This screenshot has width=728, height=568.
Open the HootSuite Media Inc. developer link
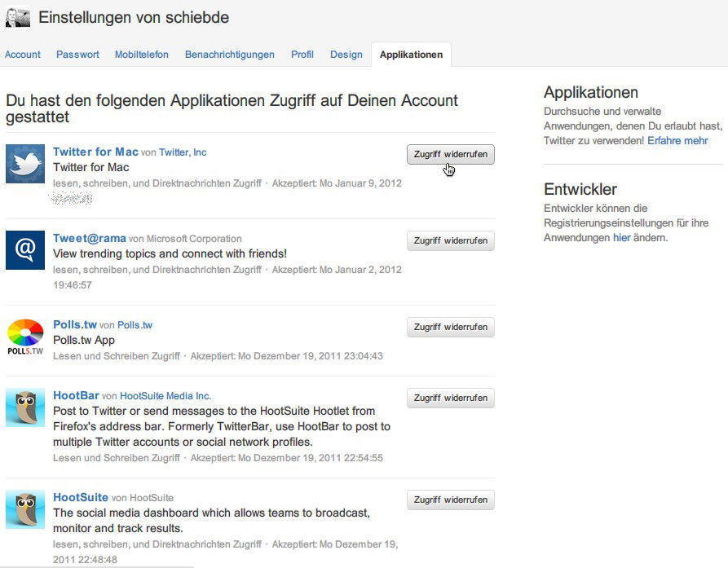(x=165, y=396)
